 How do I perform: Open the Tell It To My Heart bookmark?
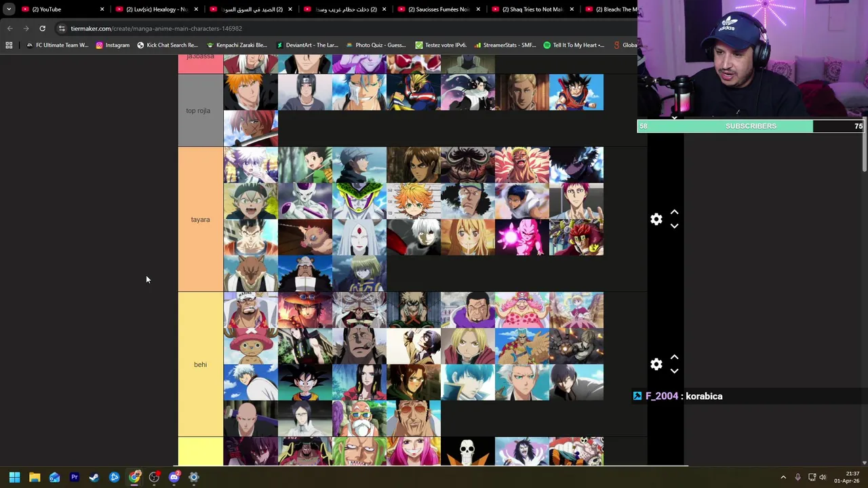(x=574, y=45)
